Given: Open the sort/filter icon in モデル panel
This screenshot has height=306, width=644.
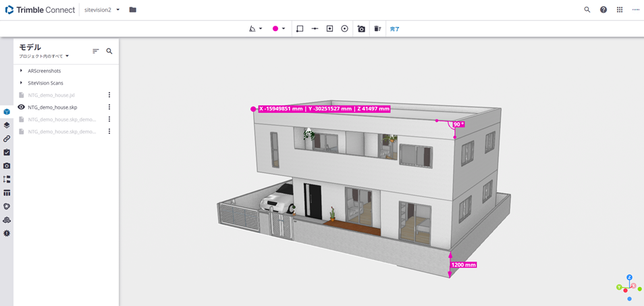Looking at the screenshot, I should click(96, 51).
